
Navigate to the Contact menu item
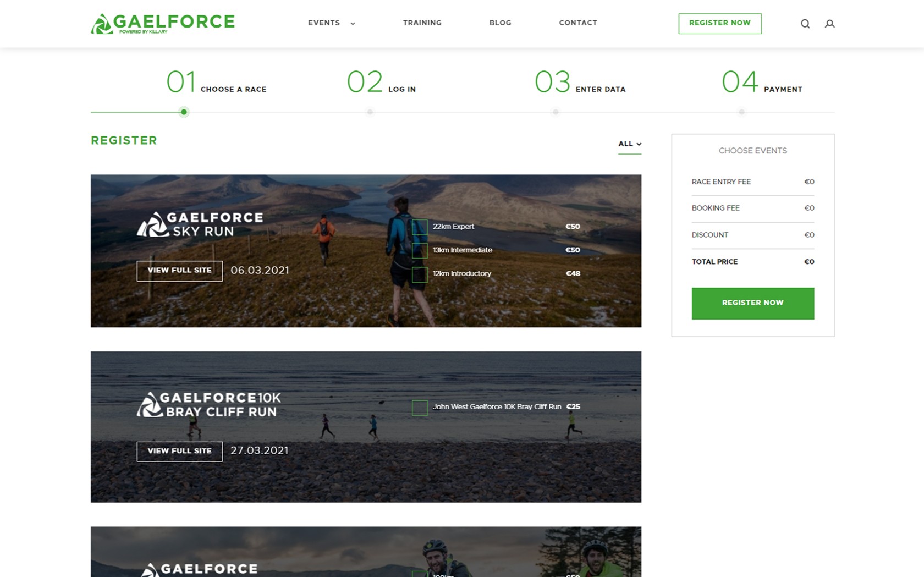577,23
